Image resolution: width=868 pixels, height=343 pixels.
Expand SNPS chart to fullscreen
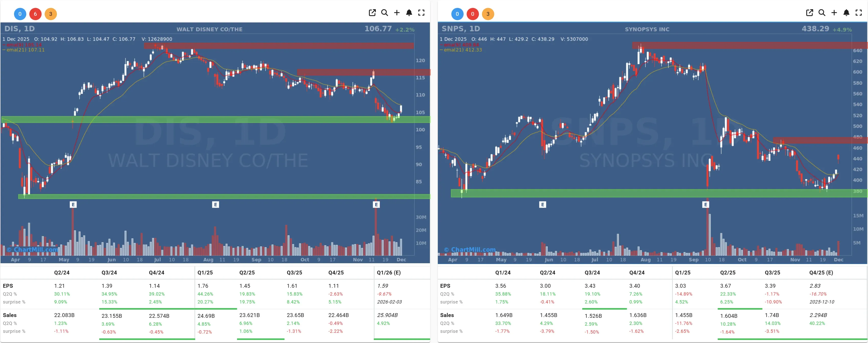(859, 13)
